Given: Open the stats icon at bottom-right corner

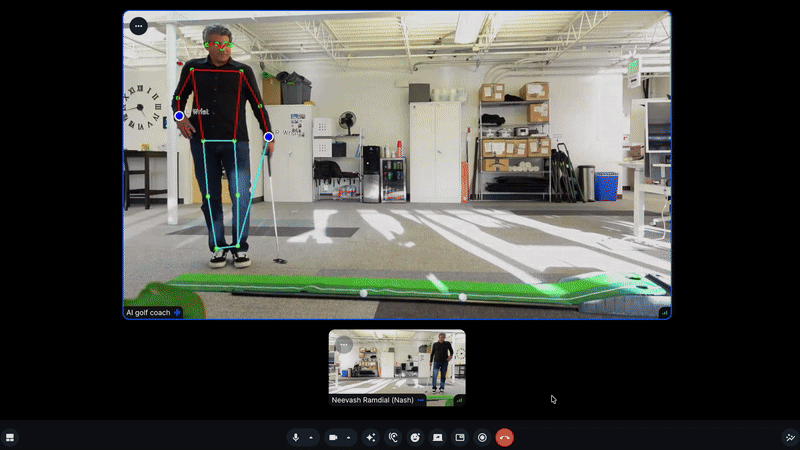Looking at the screenshot, I should pyautogui.click(x=790, y=437).
